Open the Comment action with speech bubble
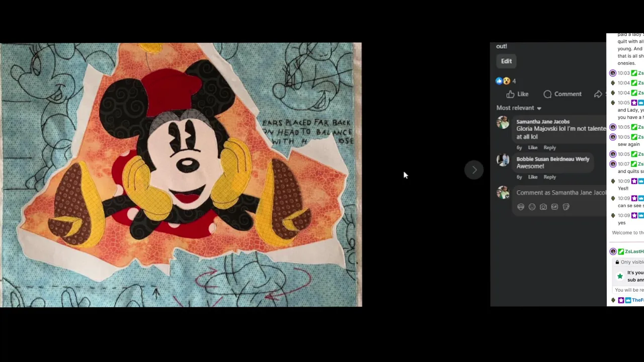The height and width of the screenshot is (362, 644). [x=562, y=94]
